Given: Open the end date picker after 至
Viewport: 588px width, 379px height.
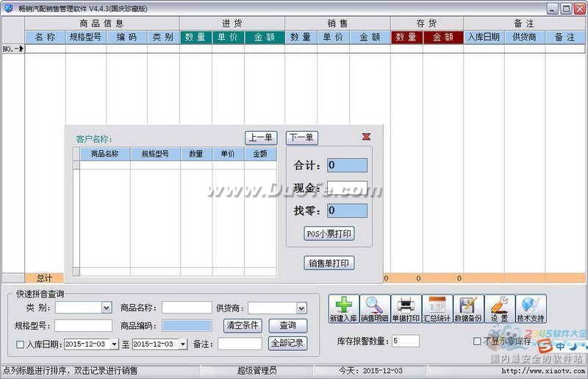Looking at the screenshot, I should coord(182,344).
